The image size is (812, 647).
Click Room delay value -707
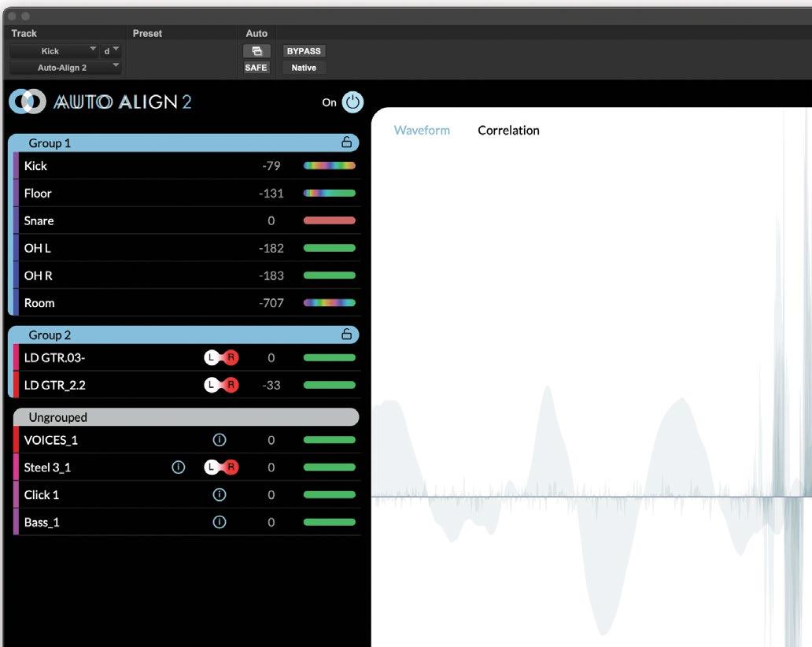(x=271, y=303)
